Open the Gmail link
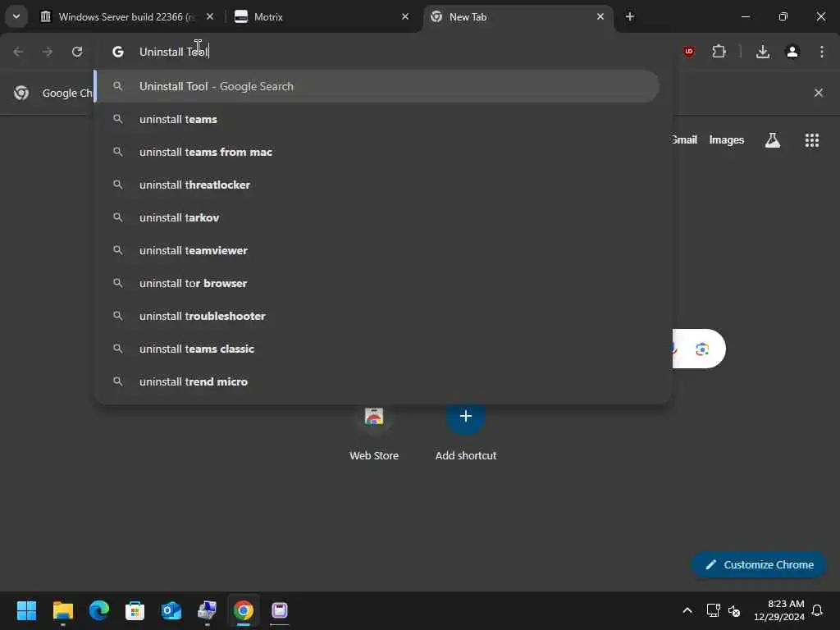Image resolution: width=840 pixels, height=630 pixels. click(x=684, y=139)
